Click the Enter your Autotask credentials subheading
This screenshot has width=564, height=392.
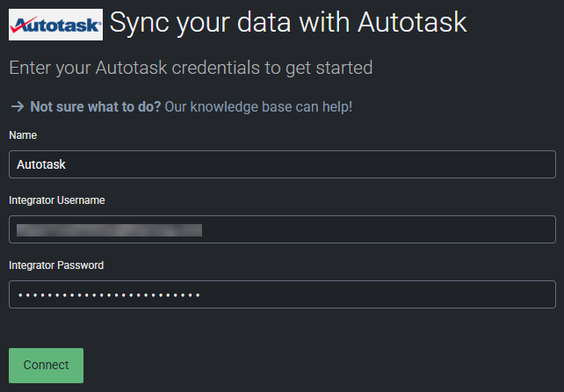191,68
